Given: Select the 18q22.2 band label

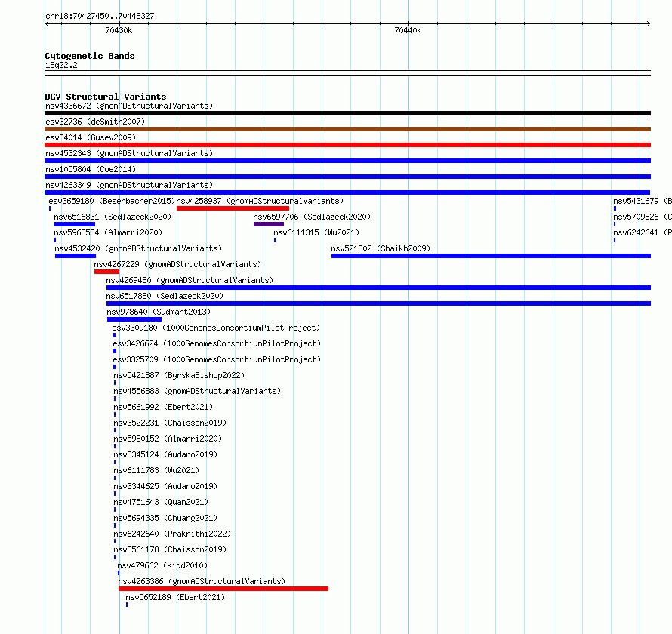Looking at the screenshot, I should 61,65.
